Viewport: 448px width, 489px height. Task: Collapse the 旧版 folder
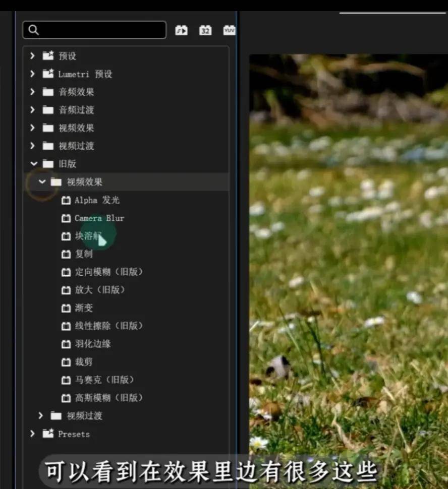click(33, 164)
